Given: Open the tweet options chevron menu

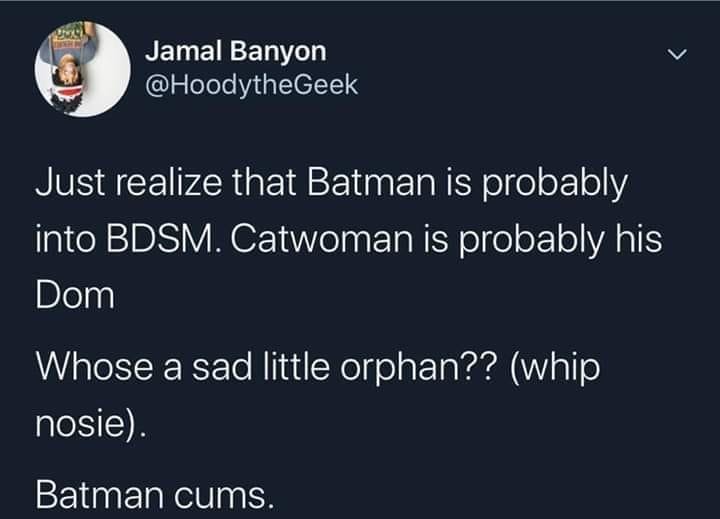Looking at the screenshot, I should click(677, 55).
